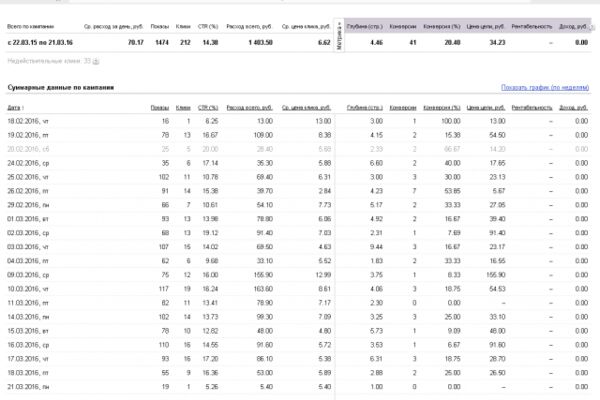Select the Рентабельность label in the summary bar
600x400 pixels.
click(532, 26)
